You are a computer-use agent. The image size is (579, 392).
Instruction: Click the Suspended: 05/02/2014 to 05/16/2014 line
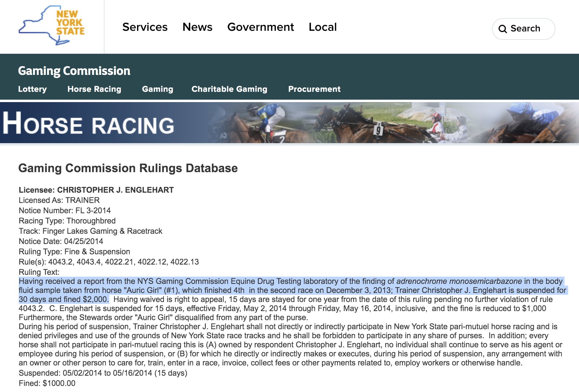point(103,373)
